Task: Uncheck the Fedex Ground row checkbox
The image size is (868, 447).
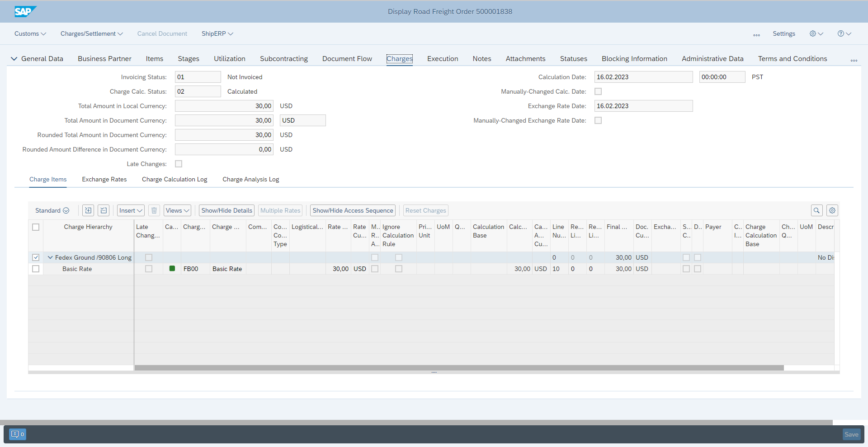Action: tap(36, 257)
